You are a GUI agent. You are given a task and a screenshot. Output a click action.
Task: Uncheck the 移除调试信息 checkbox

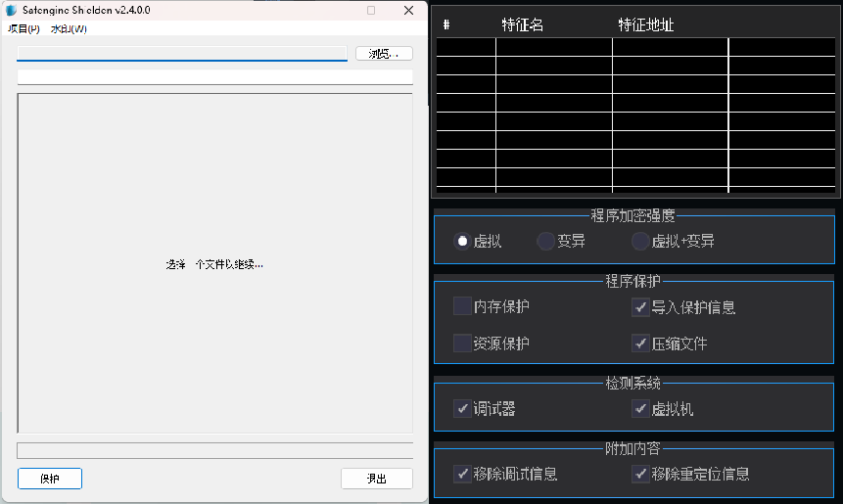(x=462, y=474)
